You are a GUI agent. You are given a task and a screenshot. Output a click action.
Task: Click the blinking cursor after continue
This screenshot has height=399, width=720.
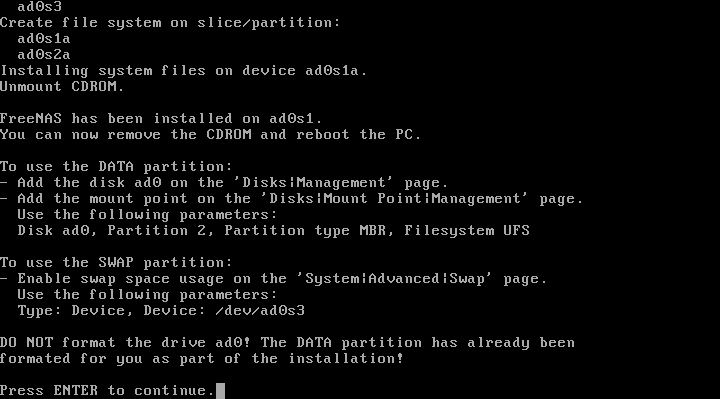point(220,391)
